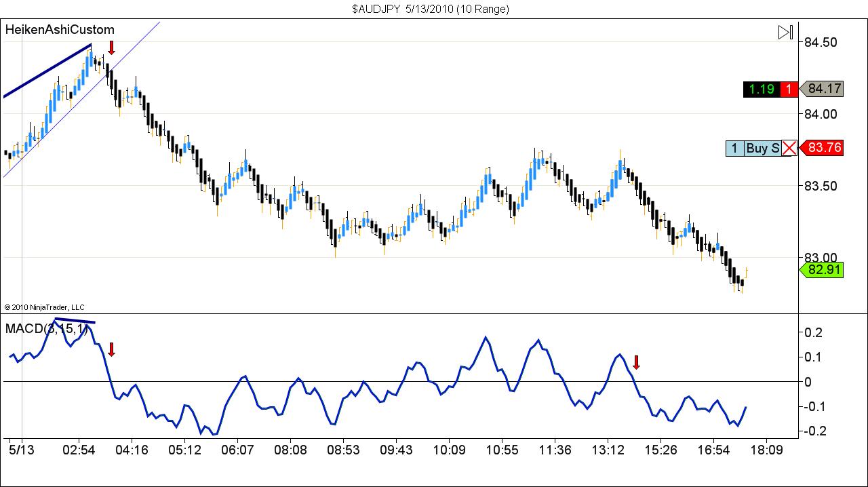Select the MACD(3,15,1) indicator label
This screenshot has height=487, width=868.
[41, 330]
